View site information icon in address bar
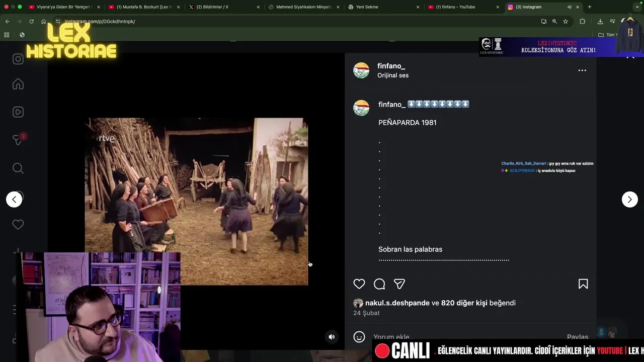Image resolution: width=644 pixels, height=362 pixels. click(58, 22)
